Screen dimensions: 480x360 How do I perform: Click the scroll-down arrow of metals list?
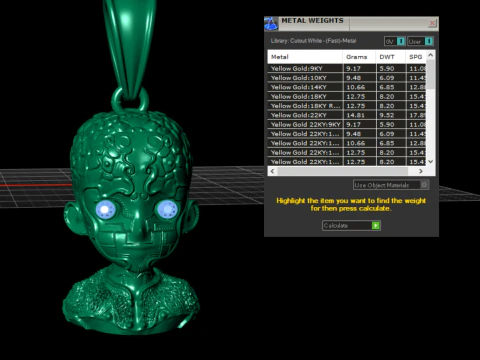[431, 161]
